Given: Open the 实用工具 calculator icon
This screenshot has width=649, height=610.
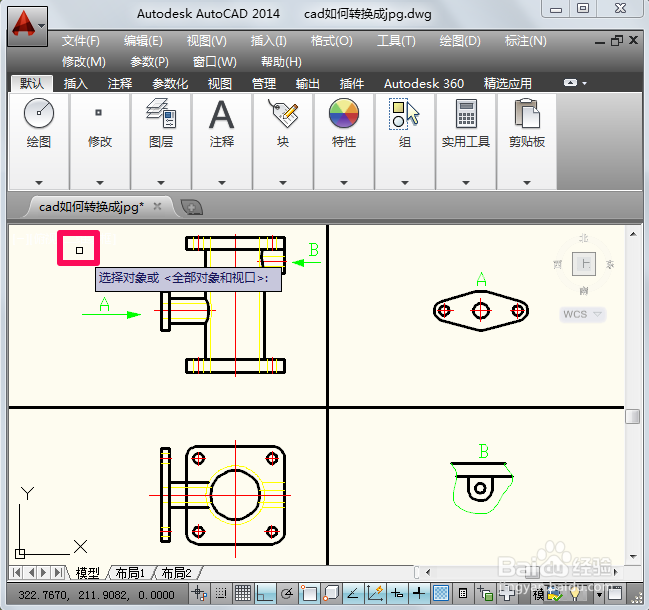Looking at the screenshot, I should (466, 113).
